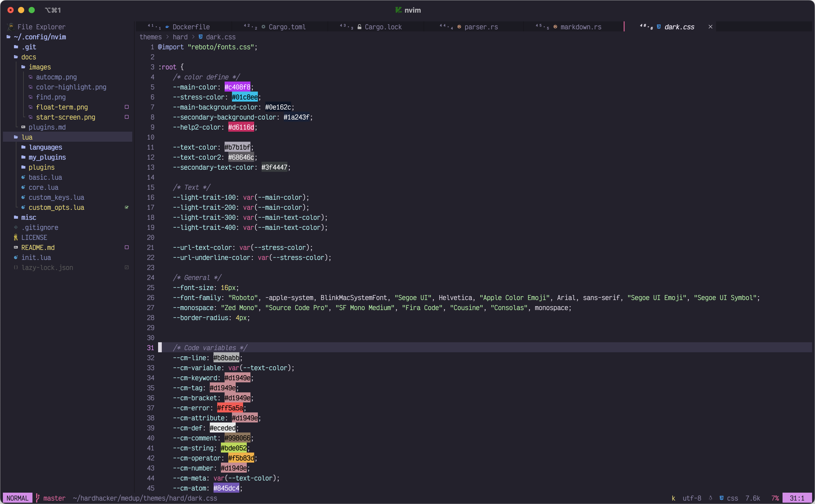Click the CSS filetype icon in the status bar
This screenshot has height=504, width=815.
(721, 498)
